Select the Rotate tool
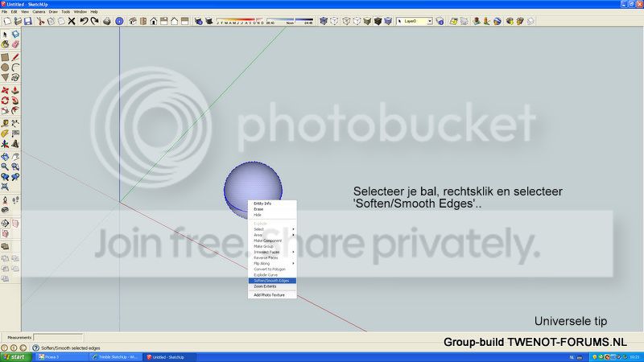The height and width of the screenshot is (362, 644). [x=5, y=101]
